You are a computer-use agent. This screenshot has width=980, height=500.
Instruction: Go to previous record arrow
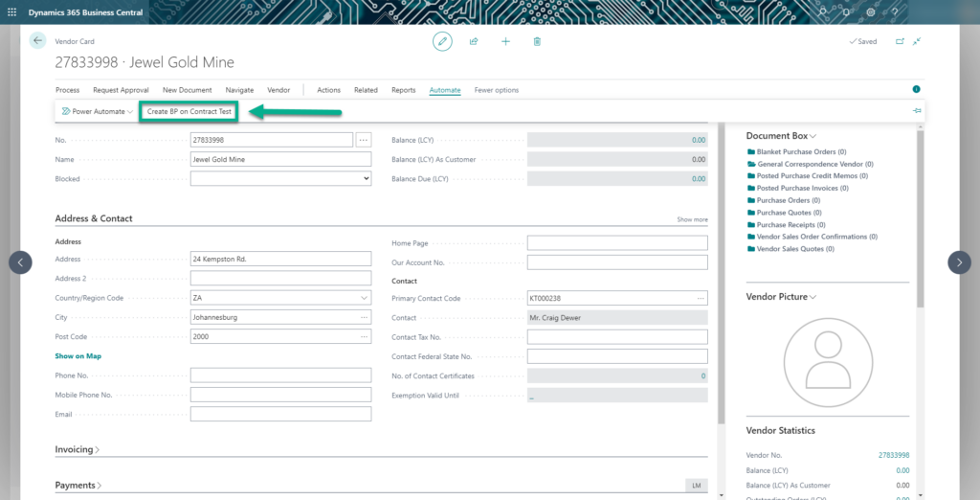tap(20, 262)
